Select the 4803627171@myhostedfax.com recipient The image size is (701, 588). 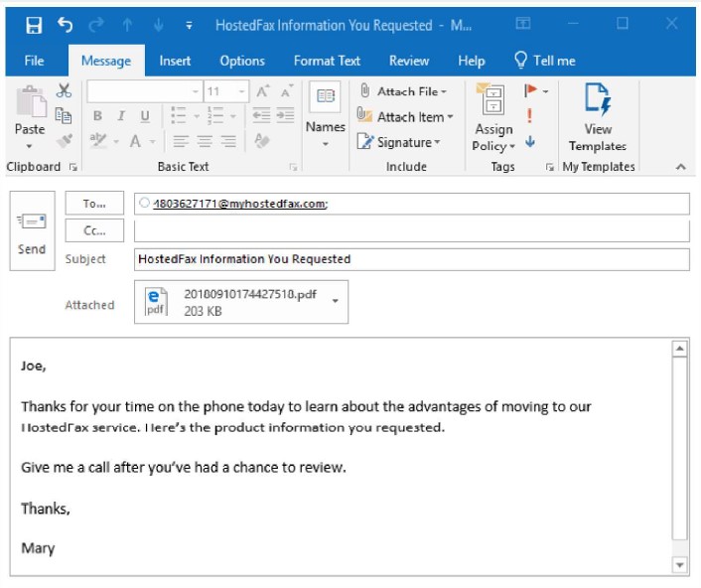coord(240,204)
